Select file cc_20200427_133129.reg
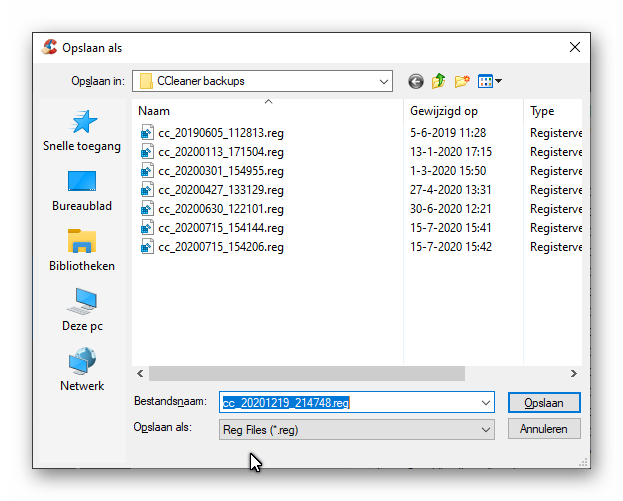The height and width of the screenshot is (501, 623). (221, 190)
